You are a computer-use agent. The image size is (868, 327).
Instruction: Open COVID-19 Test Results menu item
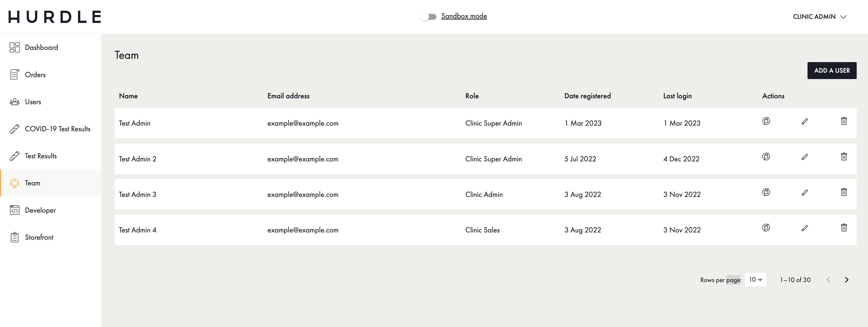click(57, 129)
